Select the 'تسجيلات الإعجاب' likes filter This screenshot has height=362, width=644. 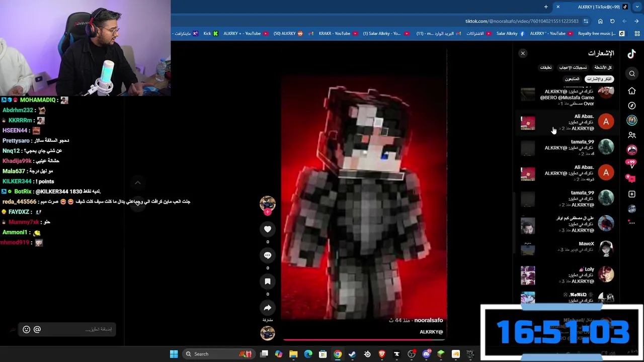pos(573,67)
